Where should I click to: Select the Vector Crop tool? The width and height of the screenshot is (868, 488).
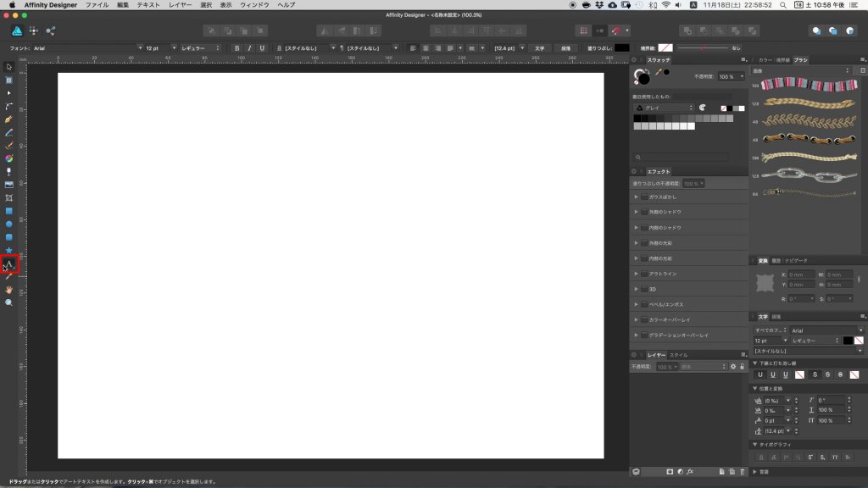[8, 198]
